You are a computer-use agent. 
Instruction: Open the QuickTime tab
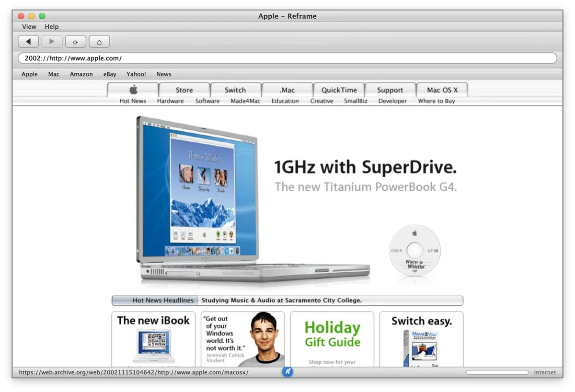point(339,90)
